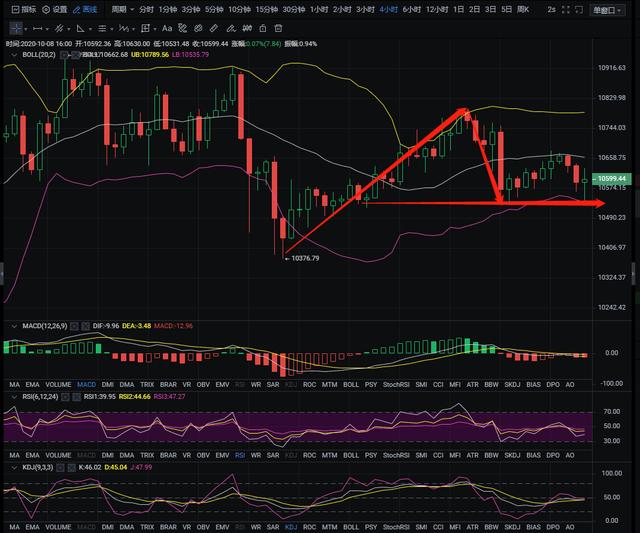Click the chain link icon in toolbar
Viewport: 640px width, 533px height.
coord(198,29)
